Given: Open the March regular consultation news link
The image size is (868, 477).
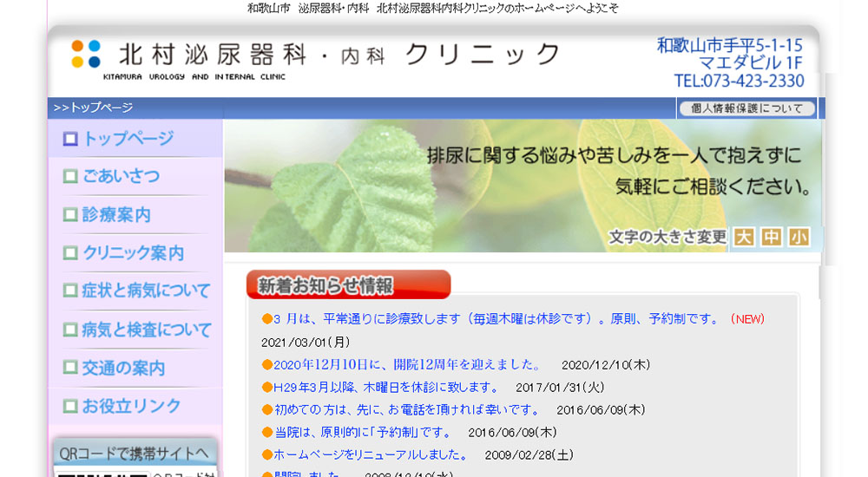Looking at the screenshot, I should click(x=496, y=319).
